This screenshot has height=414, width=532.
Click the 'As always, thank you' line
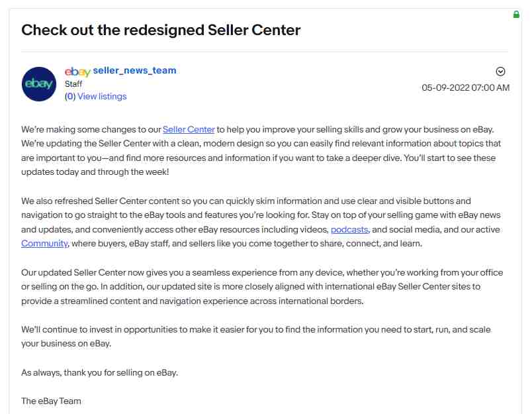click(99, 372)
